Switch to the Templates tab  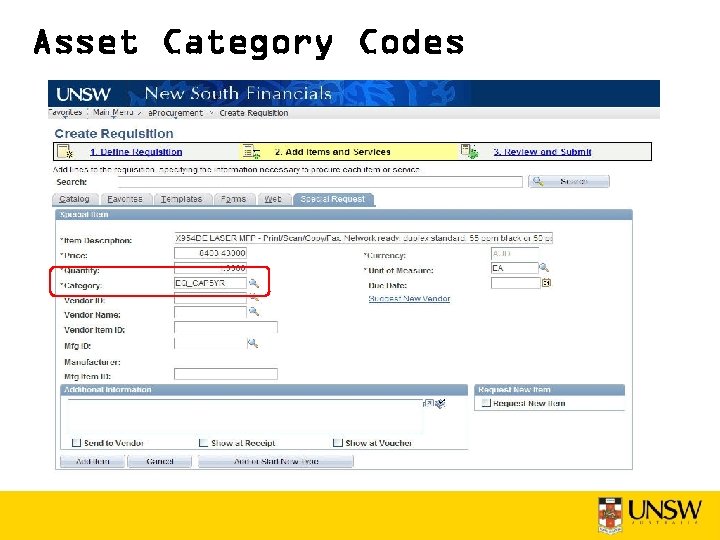(x=181, y=199)
